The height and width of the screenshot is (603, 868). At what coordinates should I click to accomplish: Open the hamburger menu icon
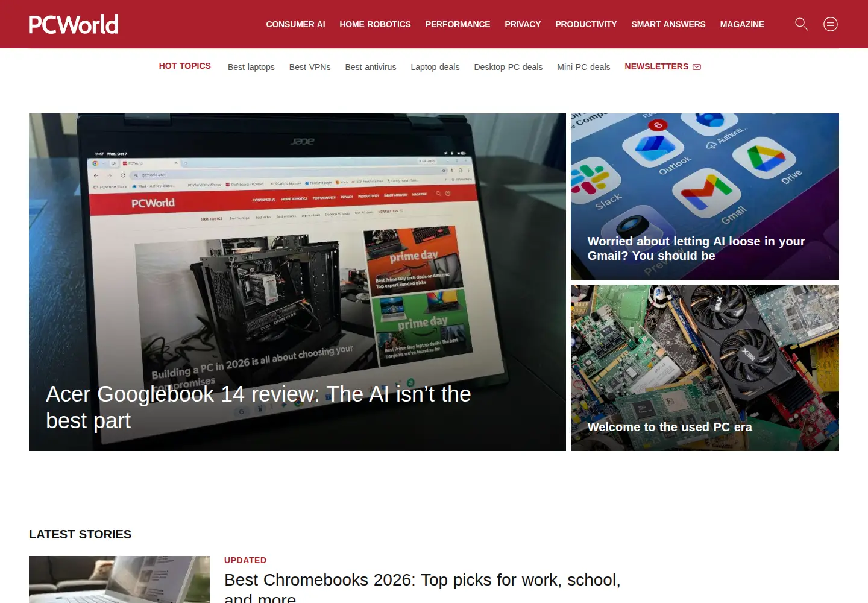(x=831, y=24)
